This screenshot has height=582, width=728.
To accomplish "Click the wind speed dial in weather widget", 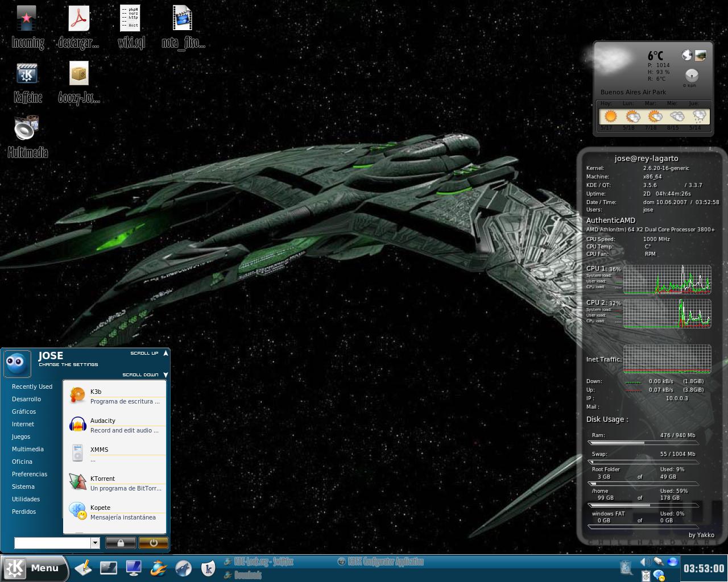I will pyautogui.click(x=691, y=75).
